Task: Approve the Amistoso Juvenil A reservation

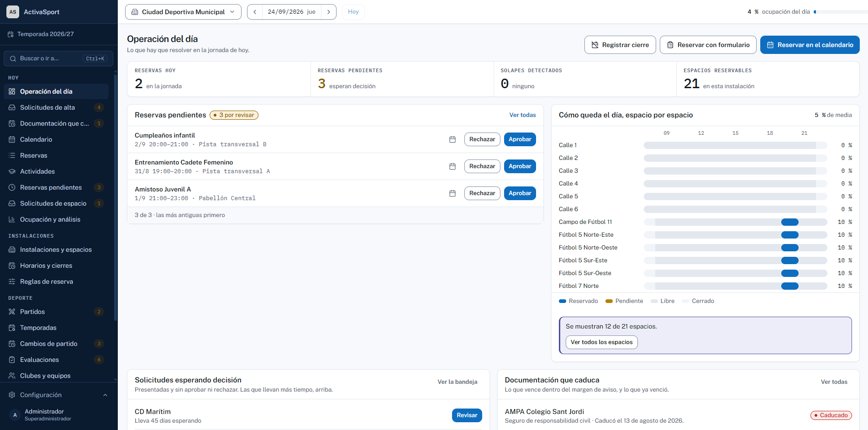Action: click(520, 193)
